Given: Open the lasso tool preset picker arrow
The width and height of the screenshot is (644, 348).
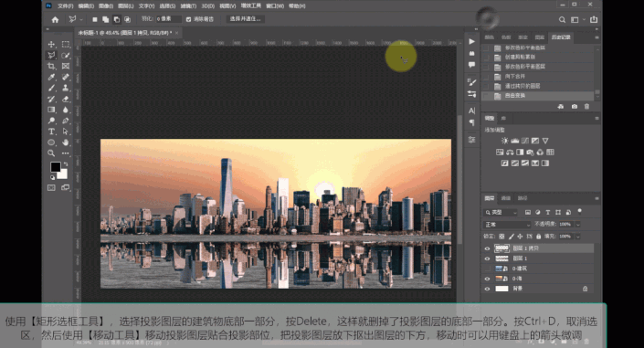Looking at the screenshot, I should pos(81,19).
